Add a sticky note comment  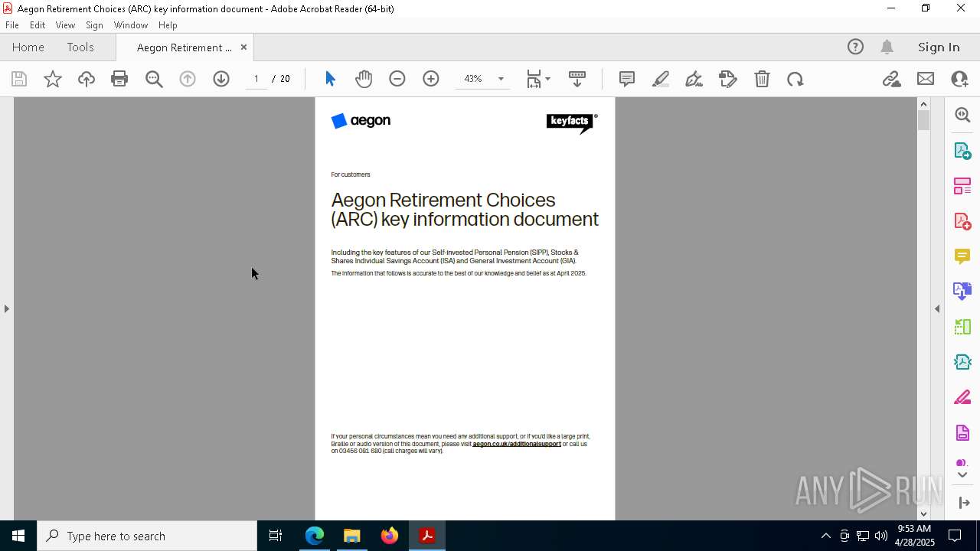[627, 79]
